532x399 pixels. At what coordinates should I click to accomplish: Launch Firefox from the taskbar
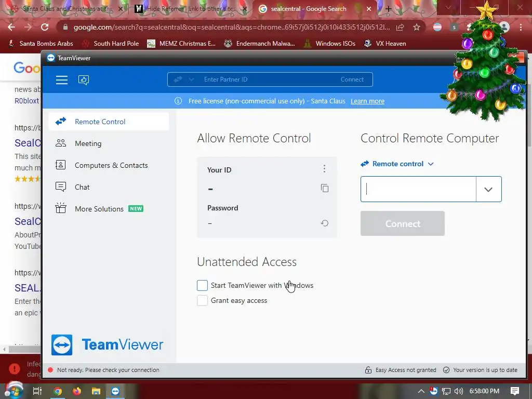[77, 391]
